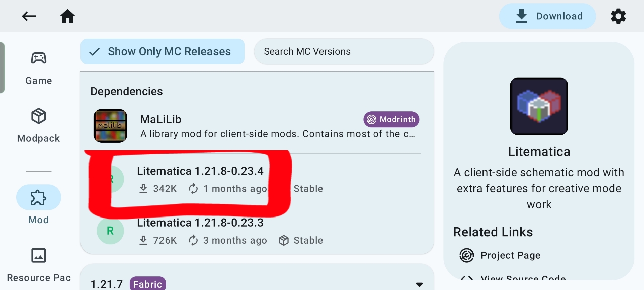
Task: Open the MaLiLib dependency entry
Action: click(252, 126)
